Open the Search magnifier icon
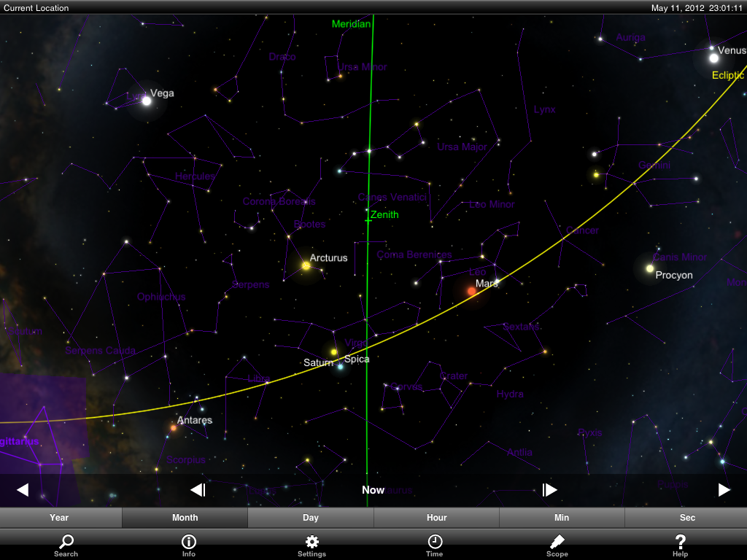The image size is (747, 560). click(x=66, y=544)
